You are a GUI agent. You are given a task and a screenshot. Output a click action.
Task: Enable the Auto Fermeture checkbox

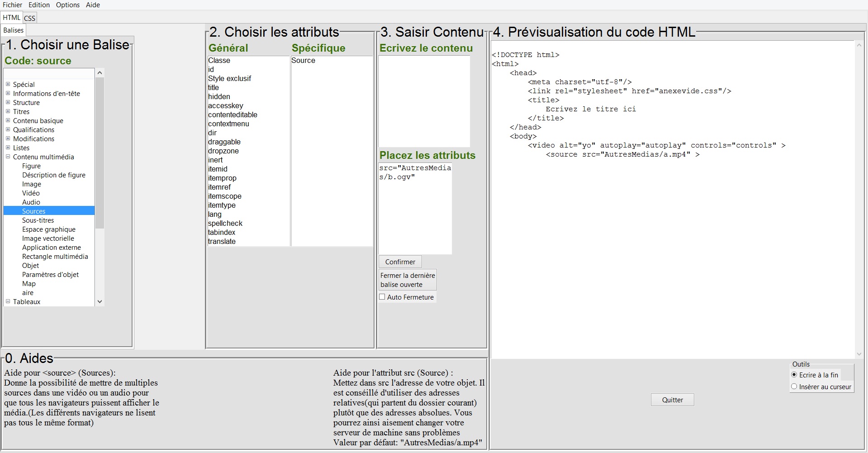coord(382,297)
